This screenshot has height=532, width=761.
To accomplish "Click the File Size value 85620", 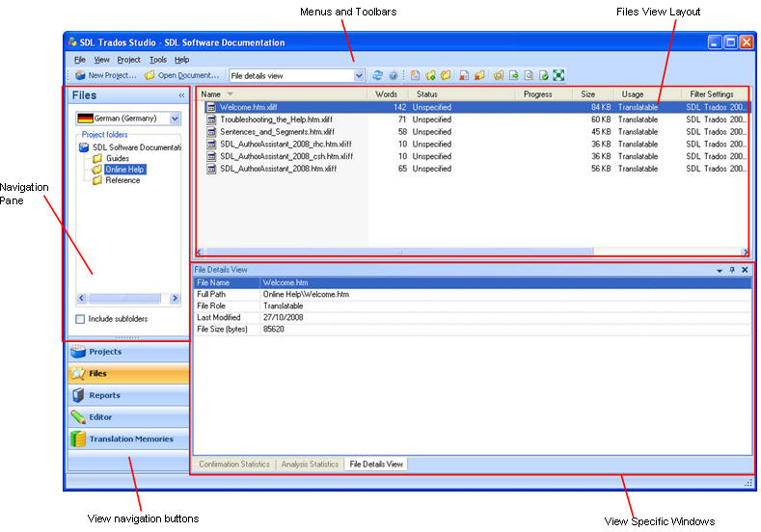I will tap(273, 330).
